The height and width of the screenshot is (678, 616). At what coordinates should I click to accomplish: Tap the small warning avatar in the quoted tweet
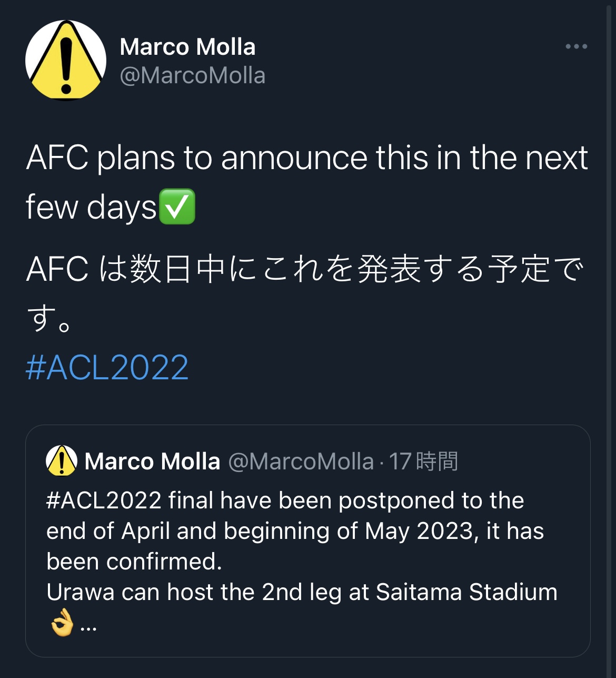click(x=62, y=461)
